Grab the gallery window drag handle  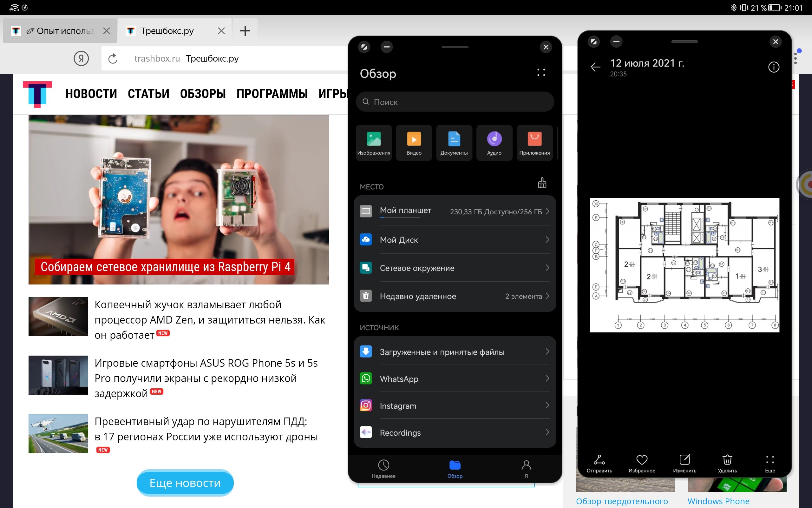pos(684,42)
